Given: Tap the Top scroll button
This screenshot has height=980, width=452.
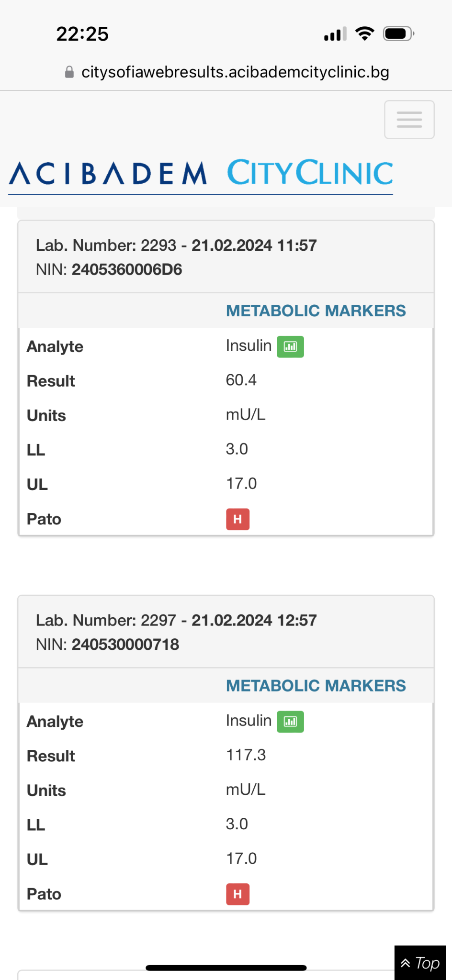Looking at the screenshot, I should pyautogui.click(x=420, y=963).
